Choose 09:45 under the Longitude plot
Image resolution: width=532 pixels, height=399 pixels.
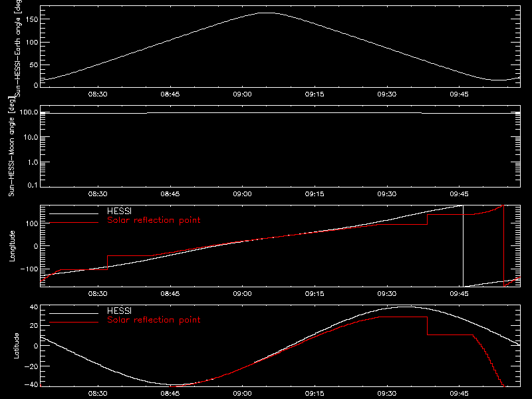[459, 293]
